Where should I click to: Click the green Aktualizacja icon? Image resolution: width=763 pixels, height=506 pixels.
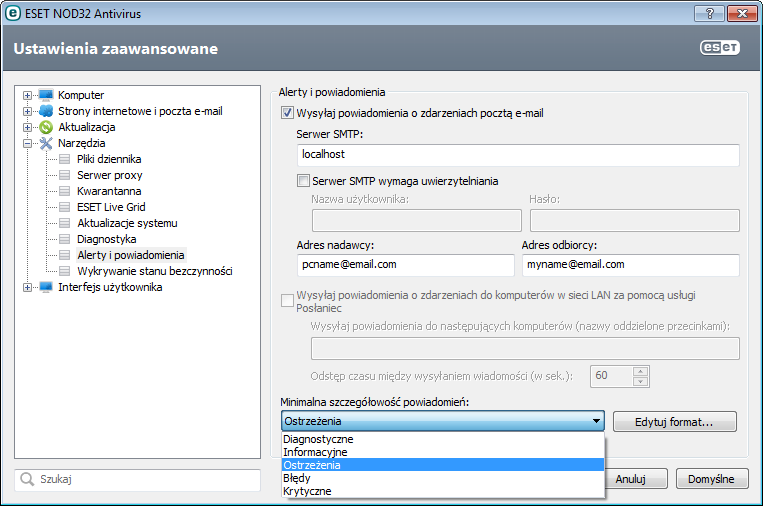click(x=46, y=127)
